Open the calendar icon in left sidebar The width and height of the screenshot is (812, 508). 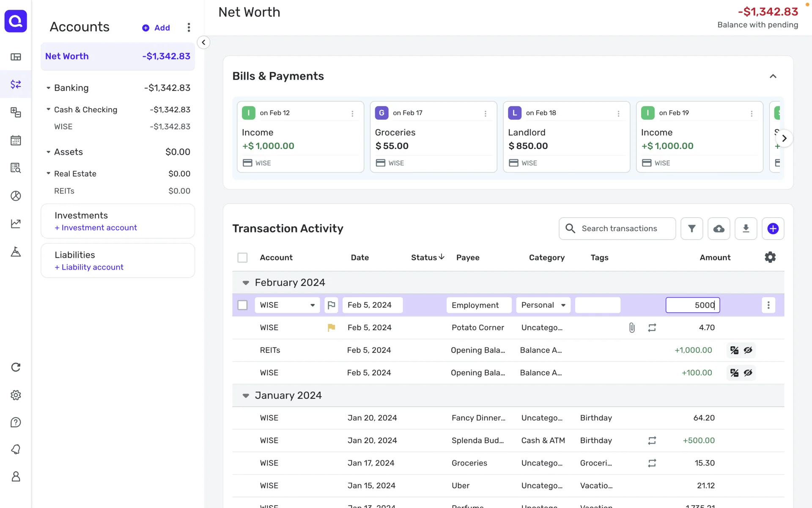(x=16, y=141)
